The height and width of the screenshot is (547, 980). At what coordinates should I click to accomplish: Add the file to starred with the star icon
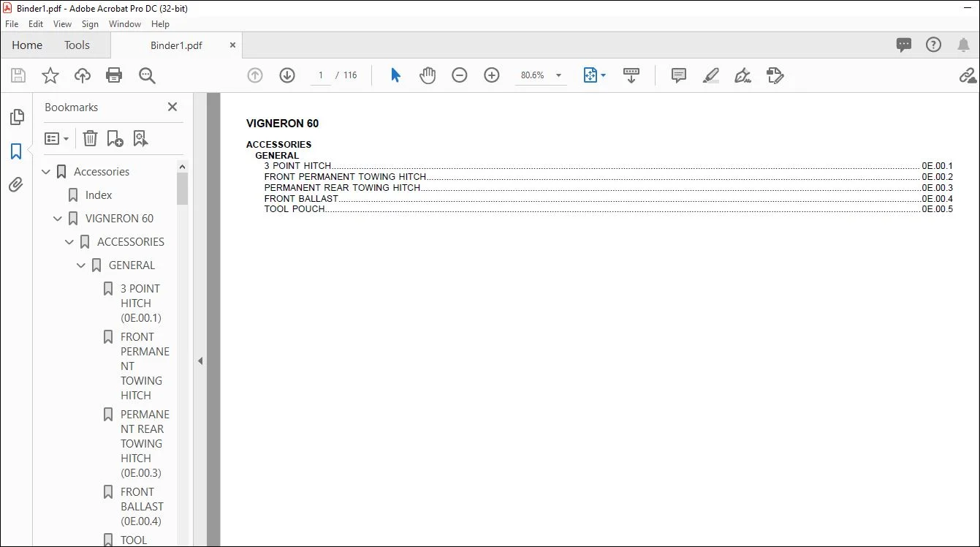pyautogui.click(x=50, y=75)
